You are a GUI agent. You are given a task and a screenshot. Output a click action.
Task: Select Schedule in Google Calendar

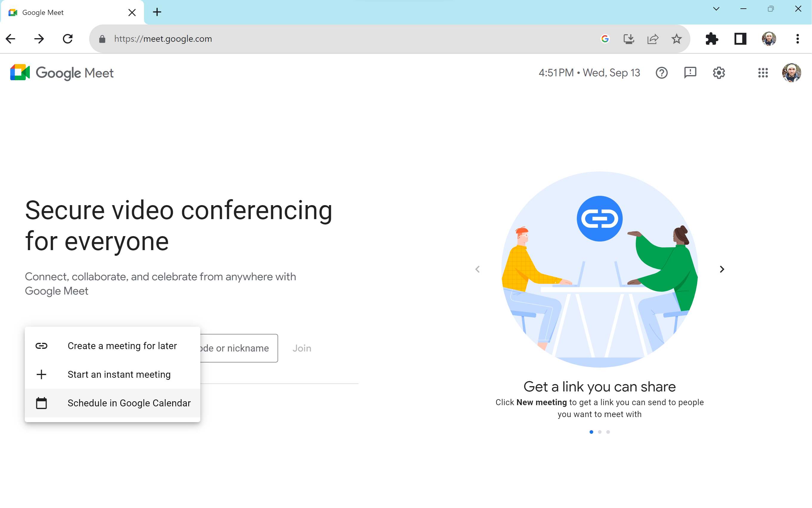(113, 403)
